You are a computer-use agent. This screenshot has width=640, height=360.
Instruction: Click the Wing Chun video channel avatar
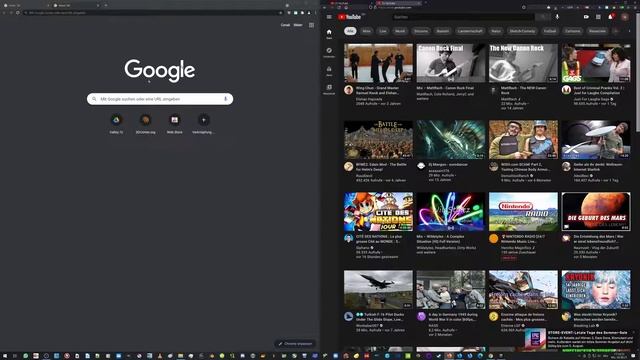coord(348,90)
